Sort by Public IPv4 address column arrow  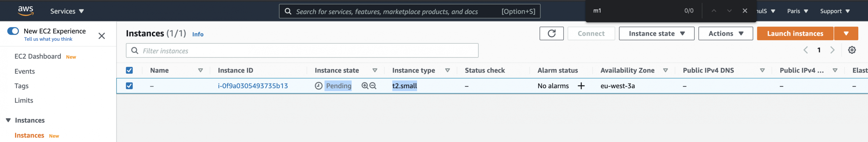coord(835,70)
